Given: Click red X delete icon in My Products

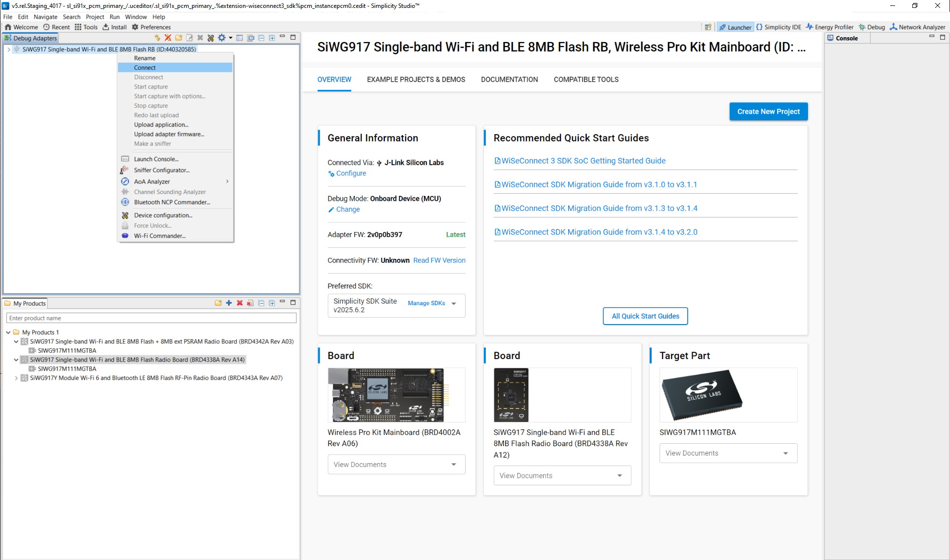Looking at the screenshot, I should coord(239,303).
